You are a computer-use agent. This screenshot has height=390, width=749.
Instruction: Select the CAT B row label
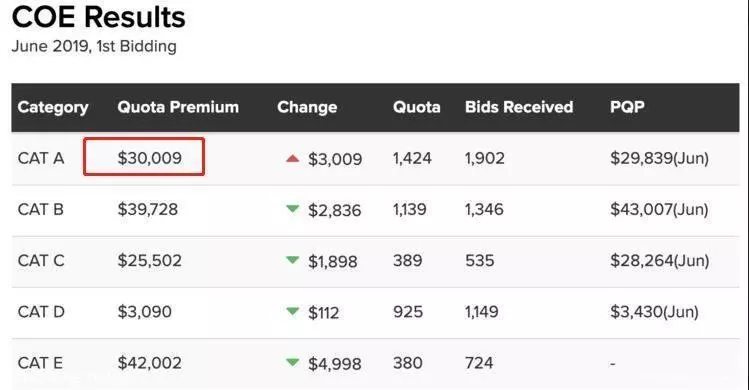[x=41, y=209]
